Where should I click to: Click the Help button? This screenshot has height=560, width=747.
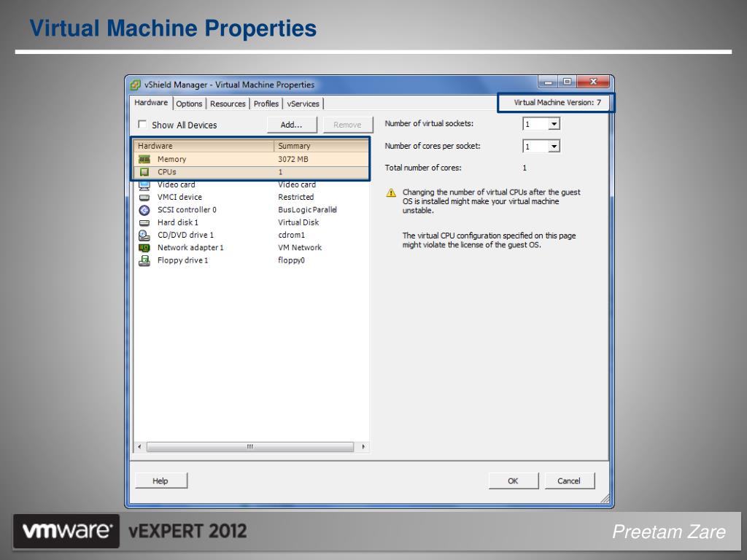[160, 481]
